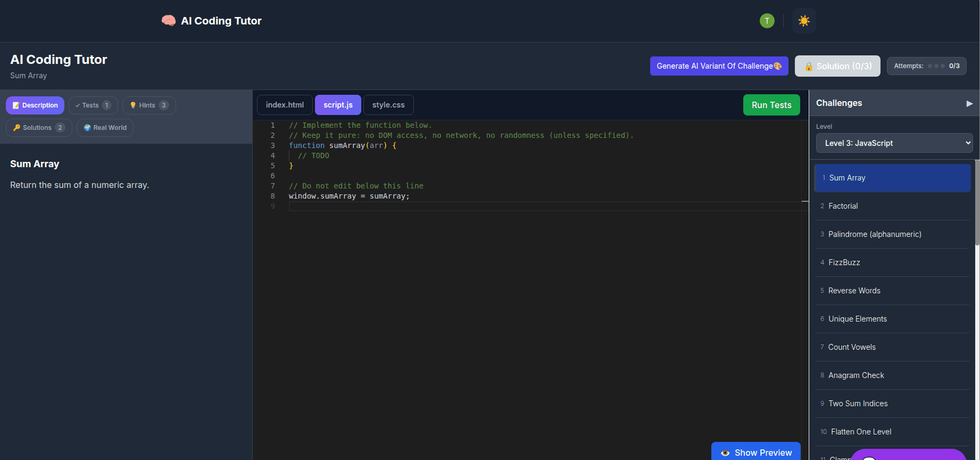The image size is (980, 460).
Task: Open the Level 3: JavaScript dropdown
Action: click(x=894, y=143)
